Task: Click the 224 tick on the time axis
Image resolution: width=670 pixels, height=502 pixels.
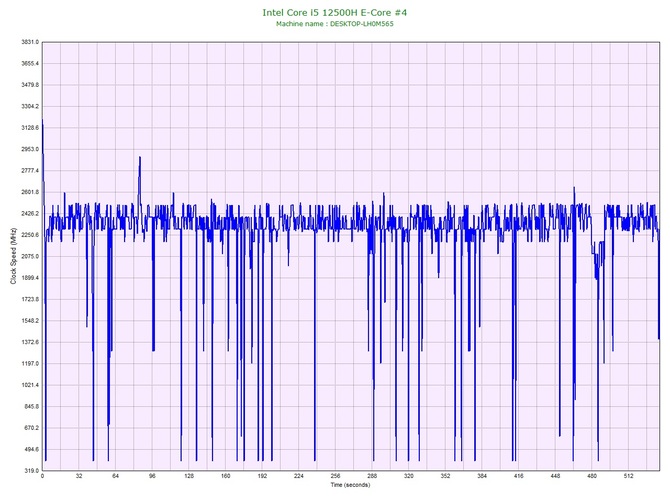Action: [299, 476]
